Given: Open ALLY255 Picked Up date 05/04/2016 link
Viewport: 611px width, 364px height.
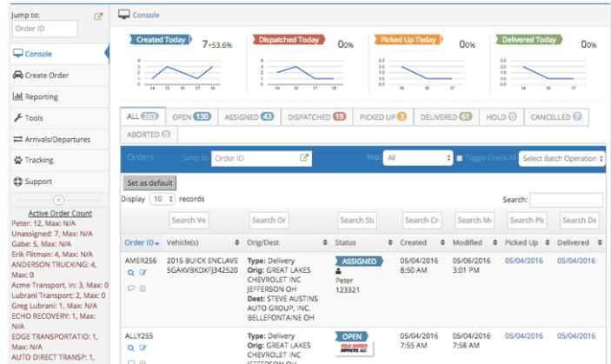Looking at the screenshot, I should pyautogui.click(x=524, y=335).
